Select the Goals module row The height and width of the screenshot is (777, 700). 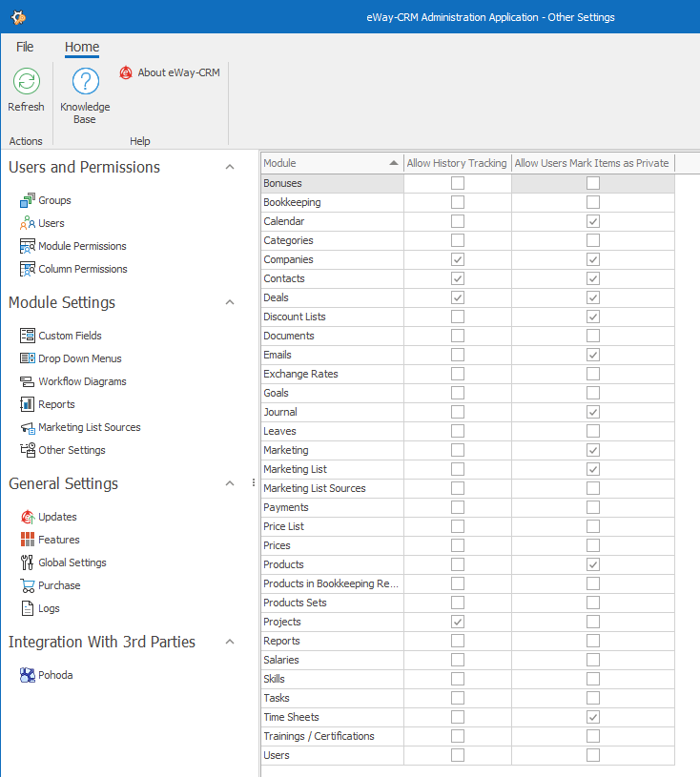[x=467, y=393]
